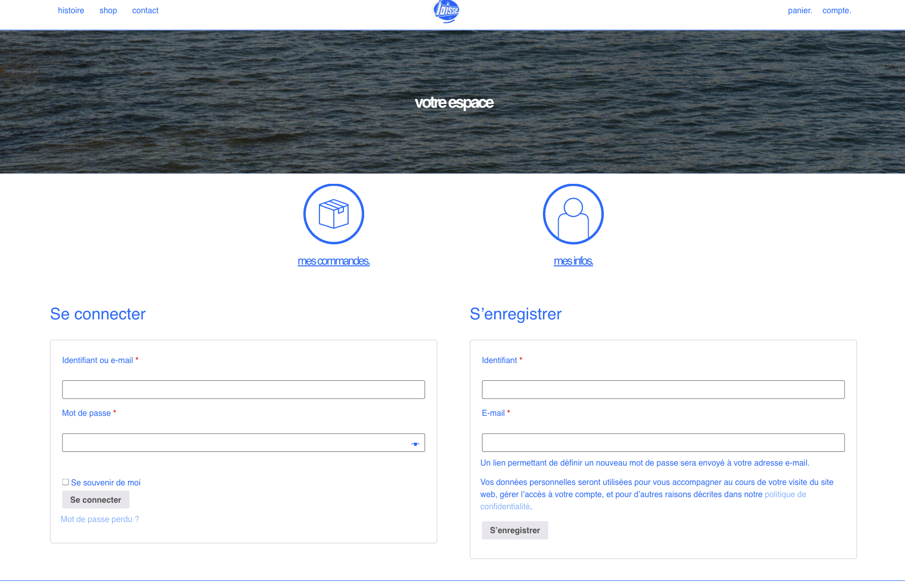Open the compte account link
The width and height of the screenshot is (905, 588).
(x=836, y=11)
